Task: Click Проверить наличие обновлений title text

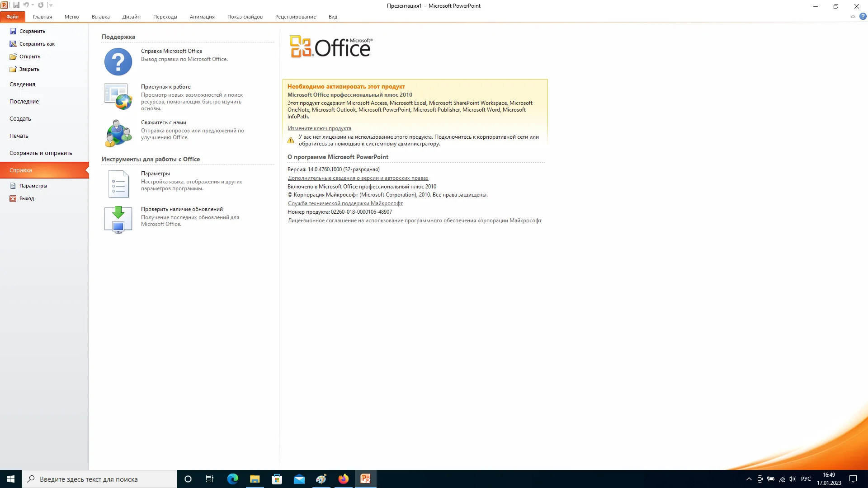Action: (182, 209)
